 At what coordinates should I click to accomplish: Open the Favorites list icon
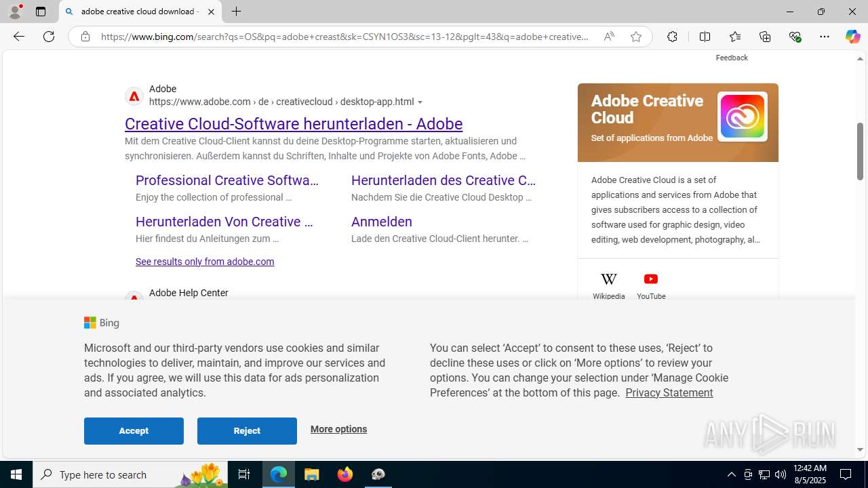(735, 37)
